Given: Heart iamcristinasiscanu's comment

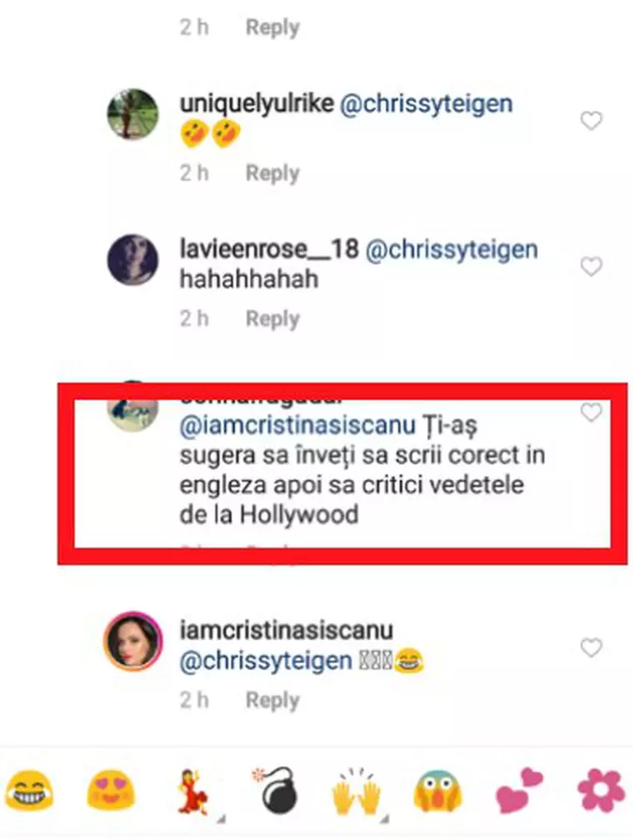Looking at the screenshot, I should click(x=591, y=647).
